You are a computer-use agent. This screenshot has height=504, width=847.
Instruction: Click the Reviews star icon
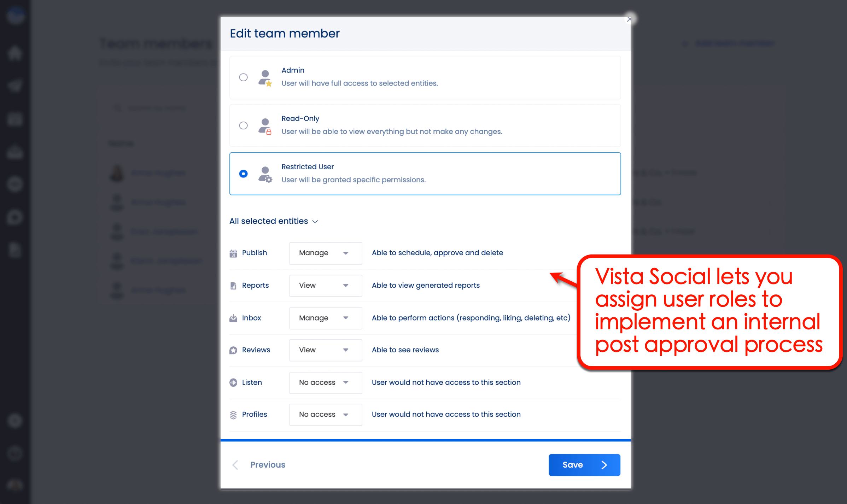click(233, 350)
